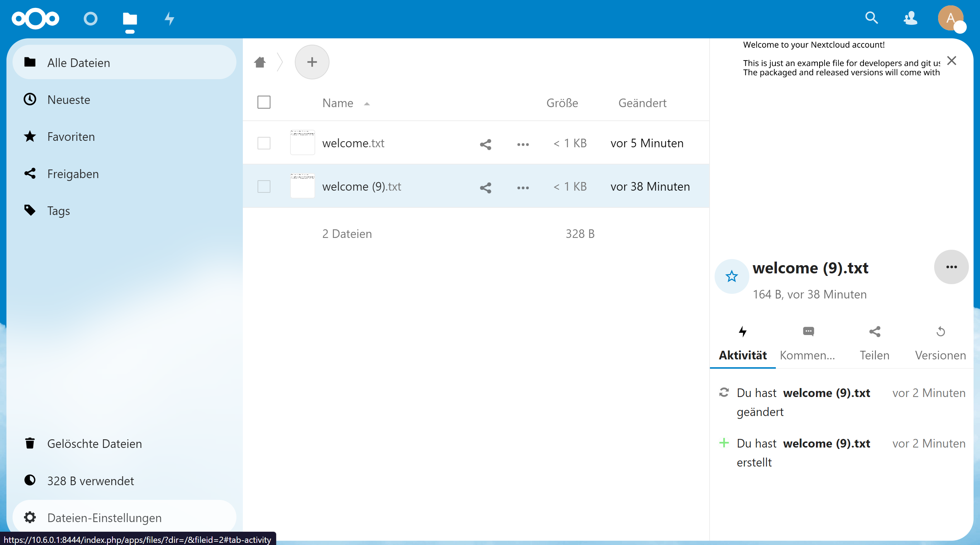The width and height of the screenshot is (980, 545).
Task: Toggle the select all files checkbox
Action: [264, 102]
